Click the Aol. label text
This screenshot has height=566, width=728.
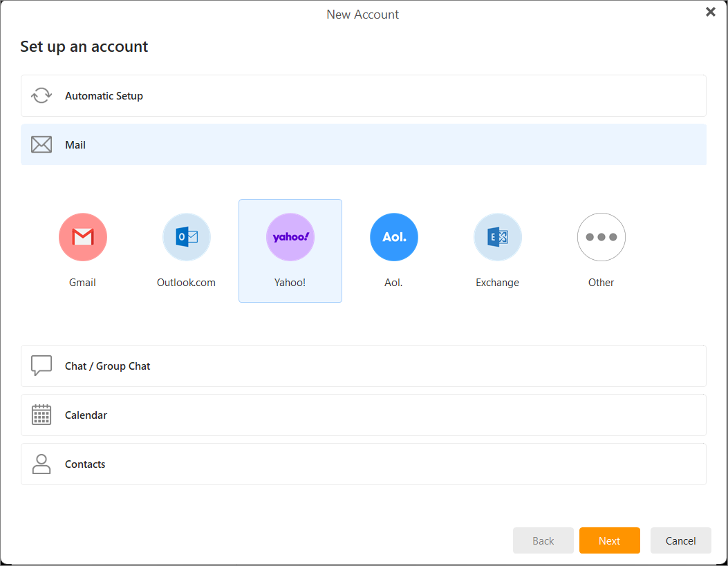393,283
